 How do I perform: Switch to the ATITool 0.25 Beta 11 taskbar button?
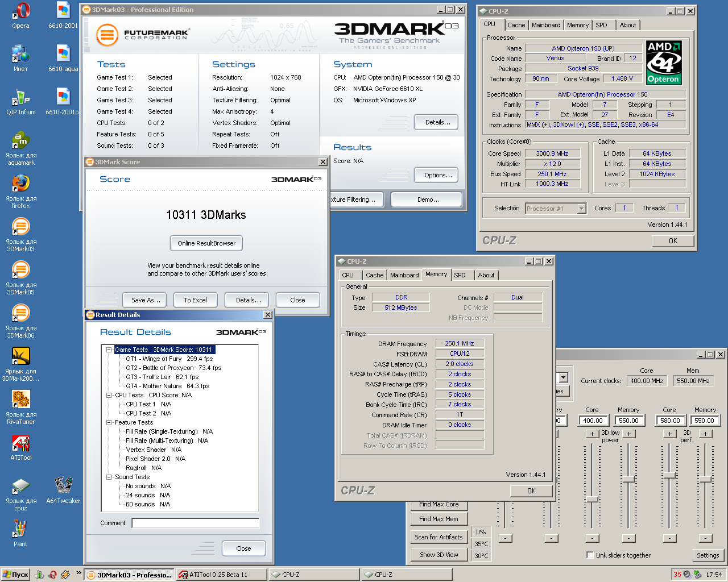(221, 575)
